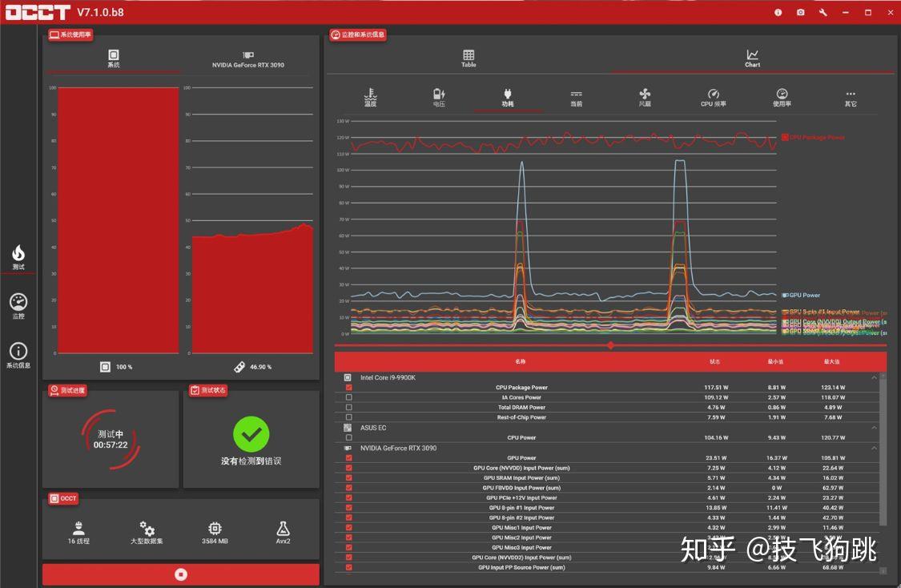
Task: Open settings via the wrench icon
Action: tap(823, 13)
